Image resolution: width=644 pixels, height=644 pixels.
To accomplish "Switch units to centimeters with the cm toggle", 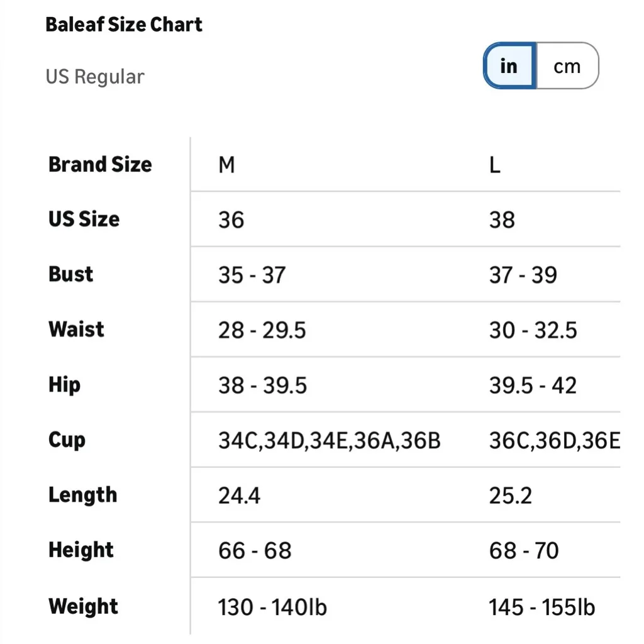I will [x=567, y=66].
